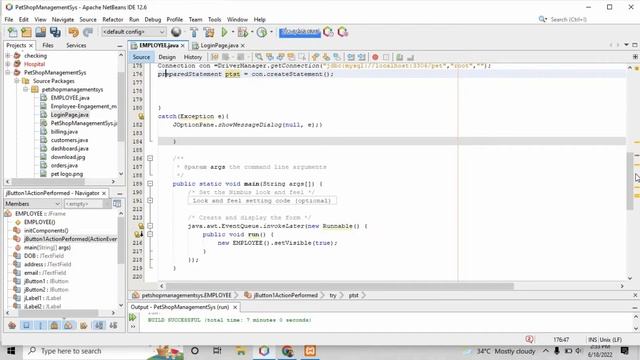The image size is (640, 360).
Task: Click the magnifier Find Selection icon in editor toolbar
Action: (259, 57)
